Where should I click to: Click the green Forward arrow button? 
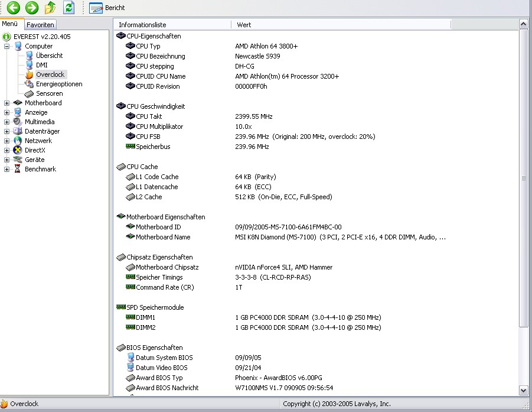coord(32,8)
